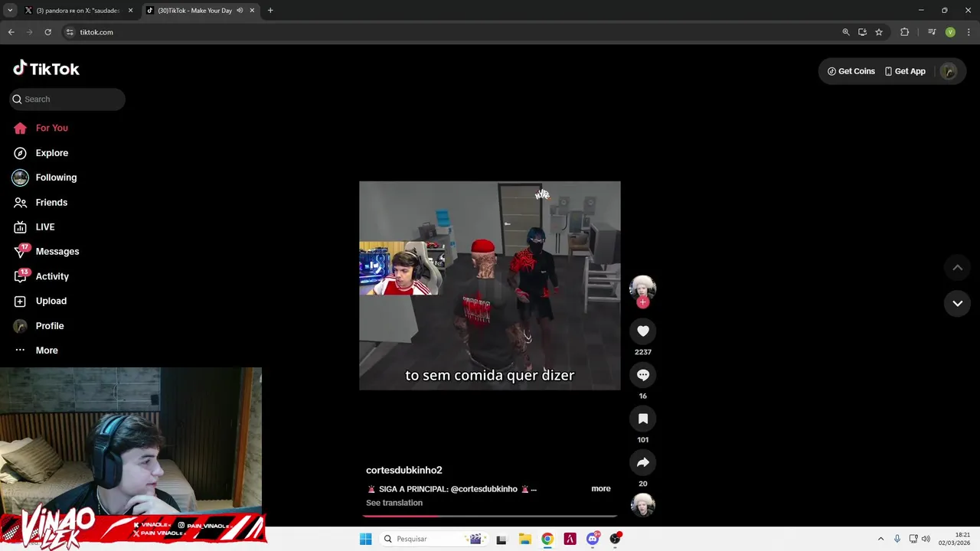Reload the page
This screenshot has width=980, height=551.
click(x=47, y=32)
